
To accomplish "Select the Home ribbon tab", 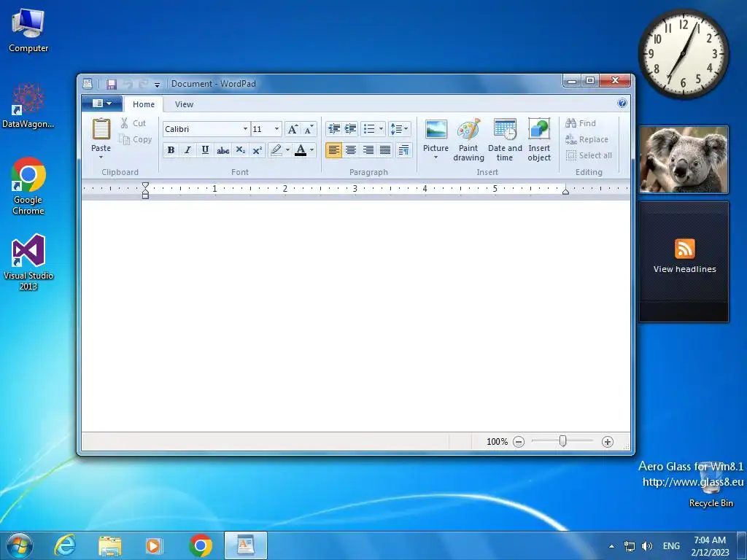I will pos(144,104).
